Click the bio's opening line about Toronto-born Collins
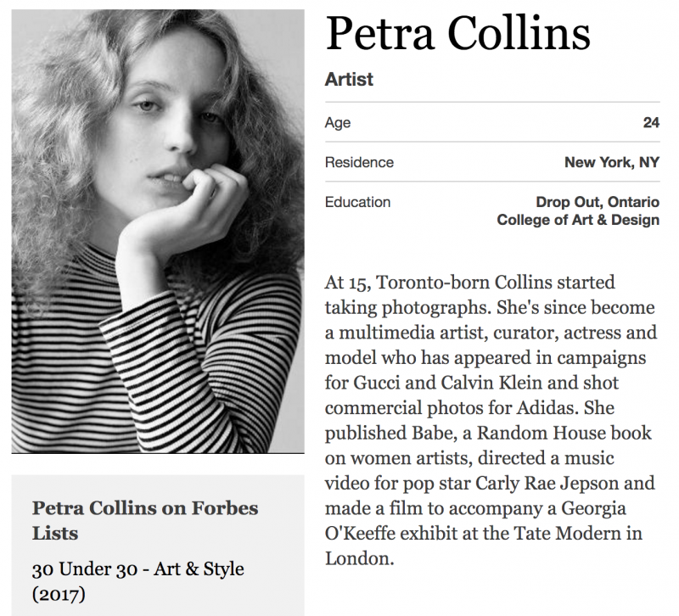The height and width of the screenshot is (616, 679). (470, 283)
